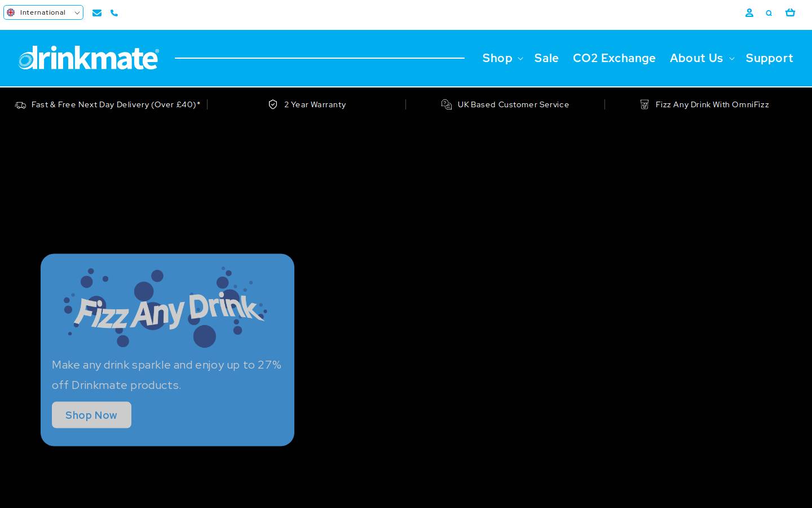Open the Support page

(x=769, y=58)
